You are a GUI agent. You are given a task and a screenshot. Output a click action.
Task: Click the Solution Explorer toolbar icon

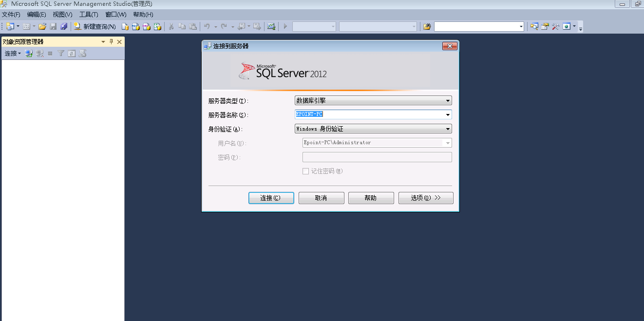(x=534, y=26)
